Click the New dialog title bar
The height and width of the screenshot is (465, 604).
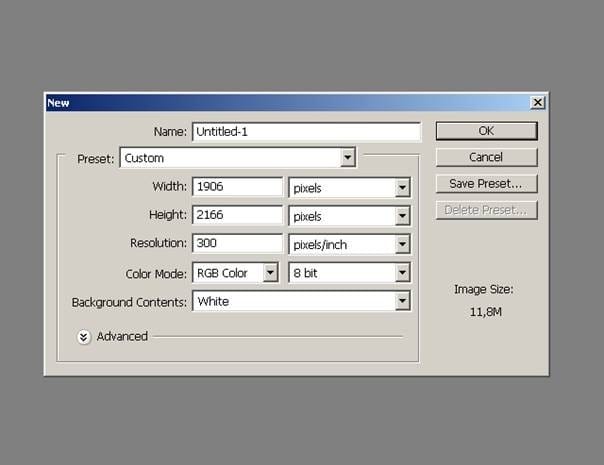pos(287,102)
